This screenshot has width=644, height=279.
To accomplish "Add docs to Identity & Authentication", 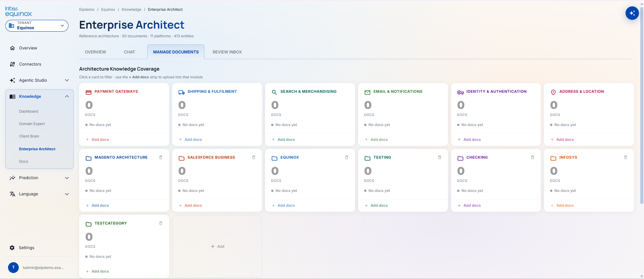I will [x=469, y=139].
